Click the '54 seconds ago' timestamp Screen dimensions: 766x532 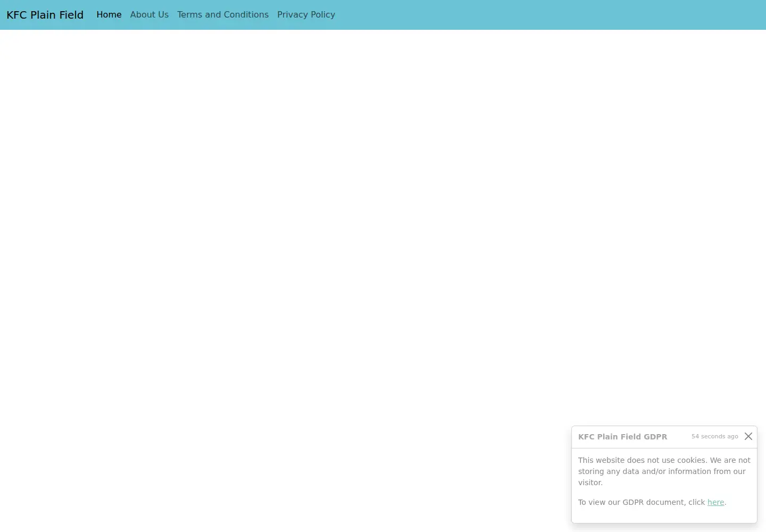pos(714,436)
